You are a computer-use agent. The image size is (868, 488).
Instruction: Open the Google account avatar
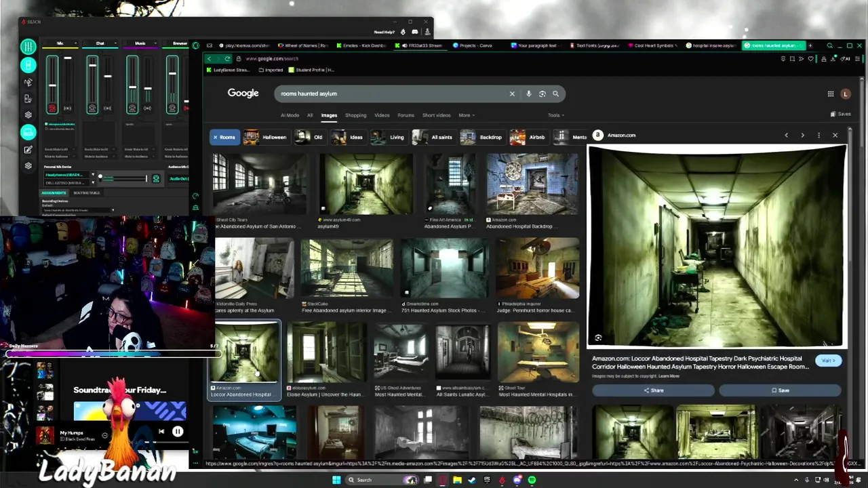click(x=845, y=94)
